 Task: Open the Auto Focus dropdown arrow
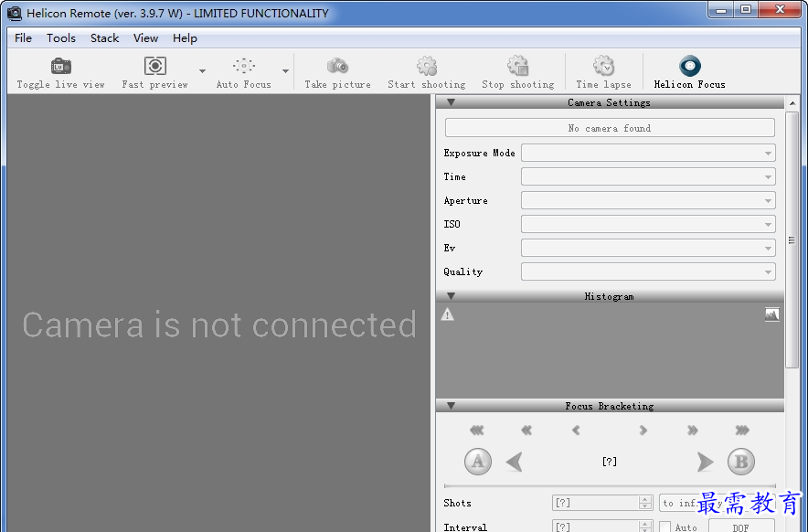click(285, 71)
